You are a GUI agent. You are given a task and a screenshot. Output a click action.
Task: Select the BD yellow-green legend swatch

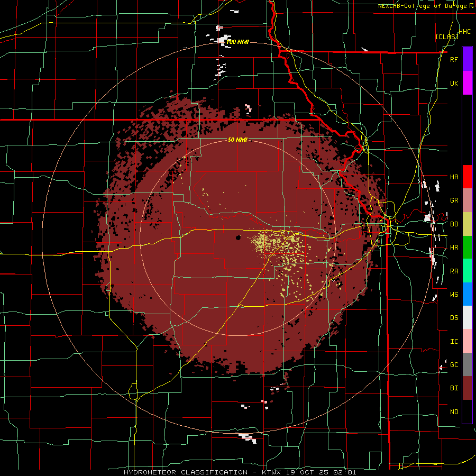click(467, 224)
